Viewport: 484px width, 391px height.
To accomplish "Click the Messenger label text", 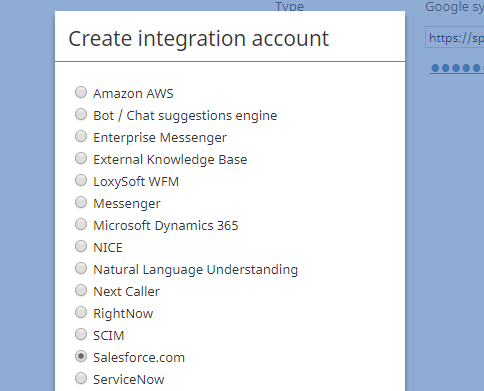I will pyautogui.click(x=127, y=204).
